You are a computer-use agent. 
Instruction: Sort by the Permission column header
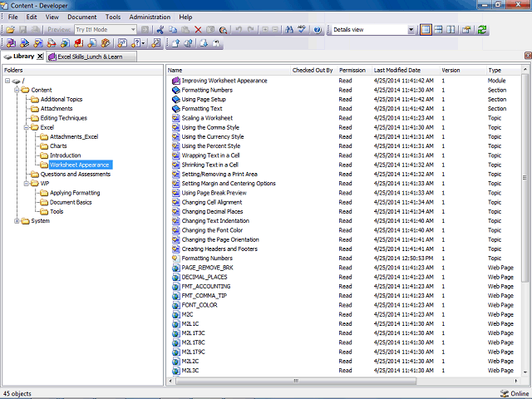pyautogui.click(x=355, y=70)
